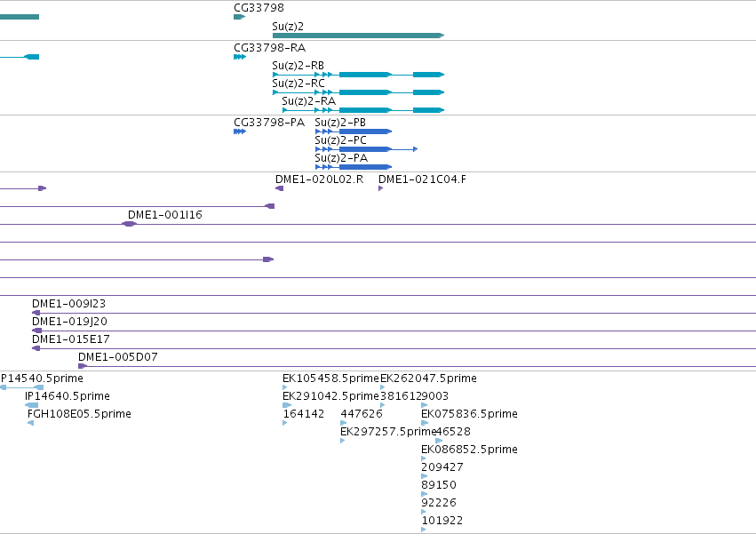Select the DME1-019J20 clone label

[69, 322]
